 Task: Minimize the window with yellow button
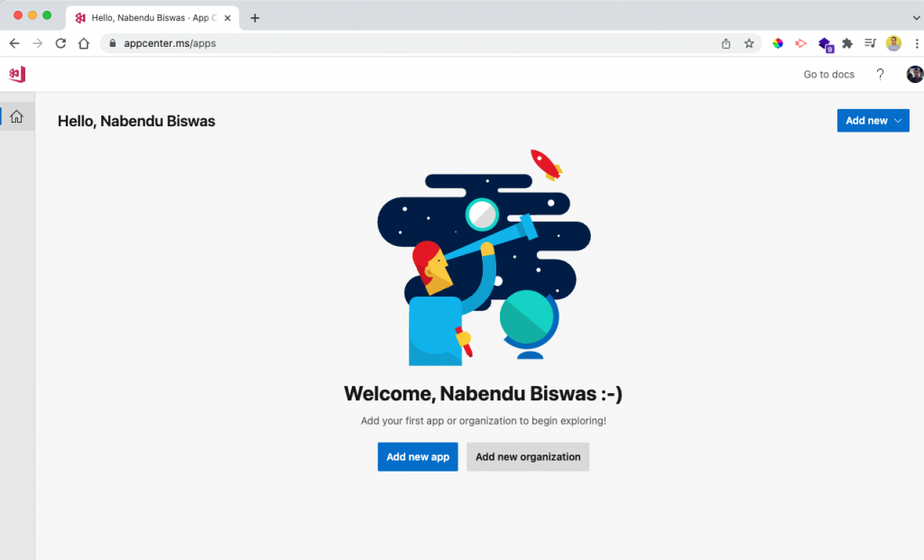pos(32,15)
